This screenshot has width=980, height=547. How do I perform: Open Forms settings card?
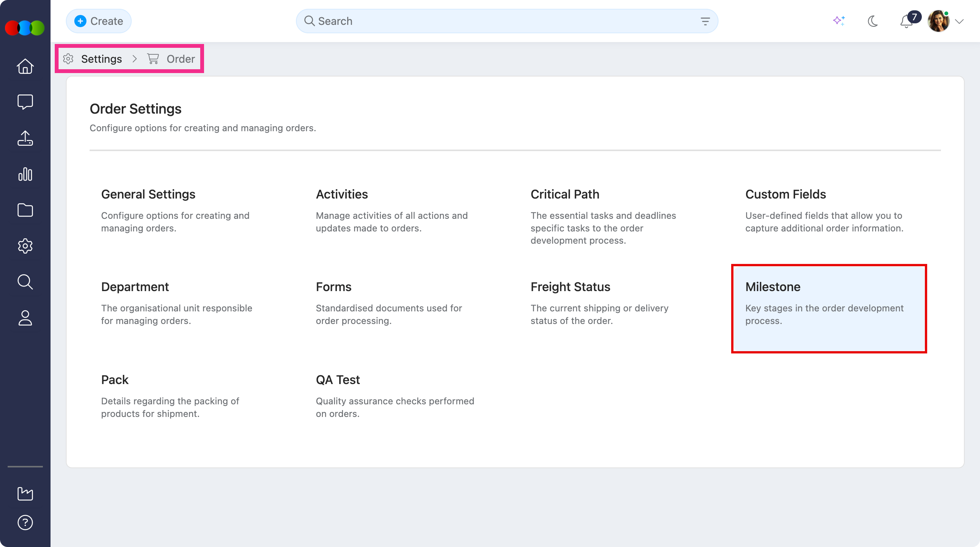pyautogui.click(x=399, y=309)
